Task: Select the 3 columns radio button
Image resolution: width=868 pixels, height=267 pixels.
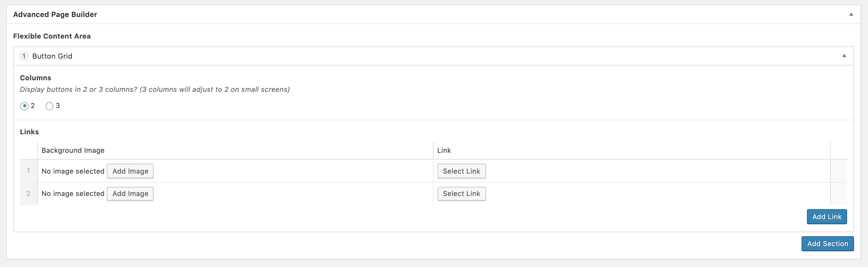Action: tap(49, 106)
